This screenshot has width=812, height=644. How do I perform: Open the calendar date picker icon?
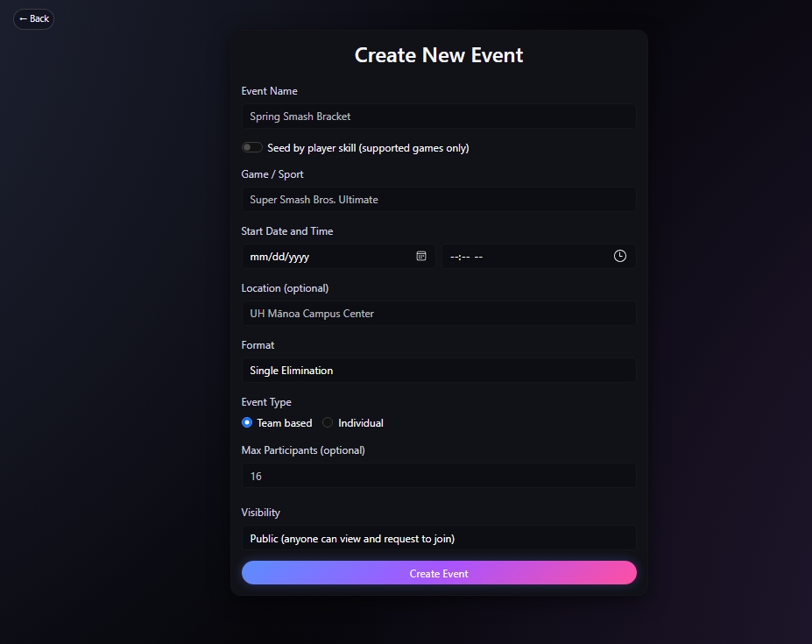(x=421, y=256)
